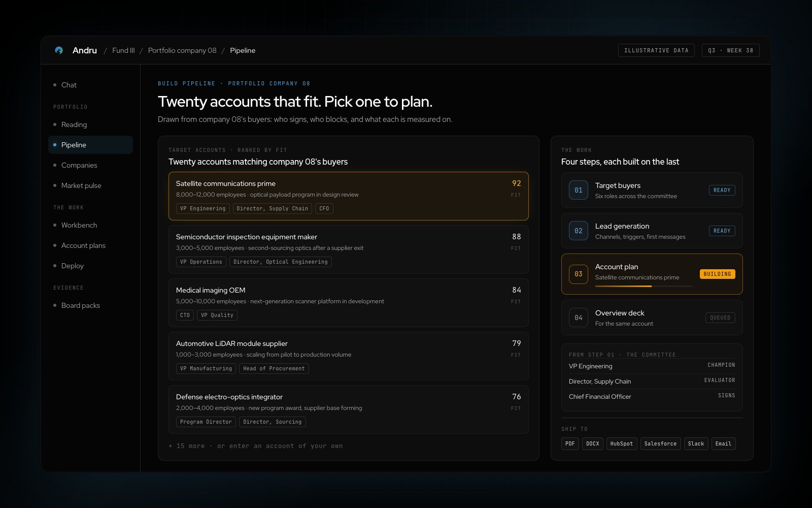Click the CFO role tag

(324, 209)
